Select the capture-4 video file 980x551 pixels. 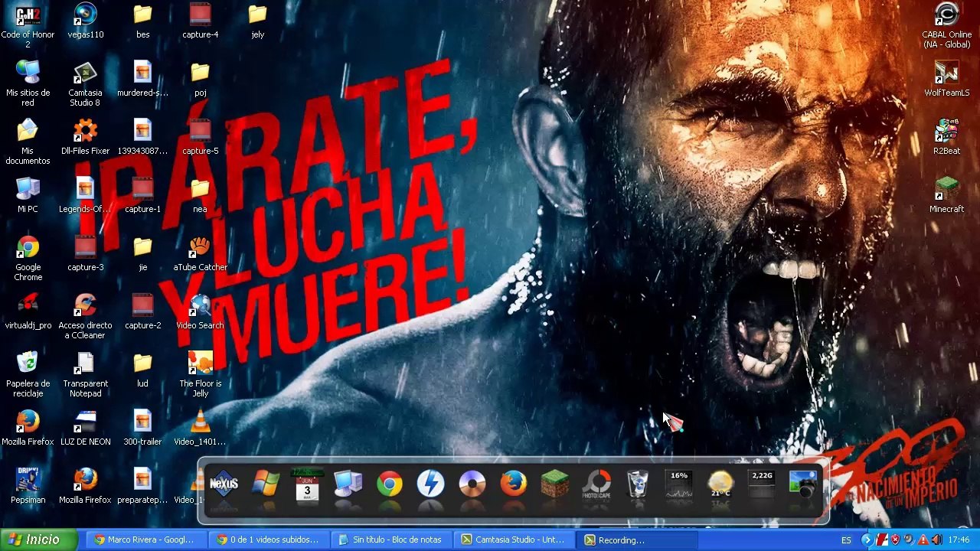[x=200, y=21]
